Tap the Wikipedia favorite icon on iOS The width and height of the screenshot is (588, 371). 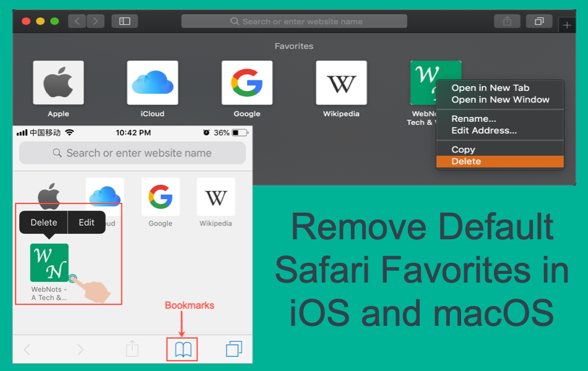(216, 197)
